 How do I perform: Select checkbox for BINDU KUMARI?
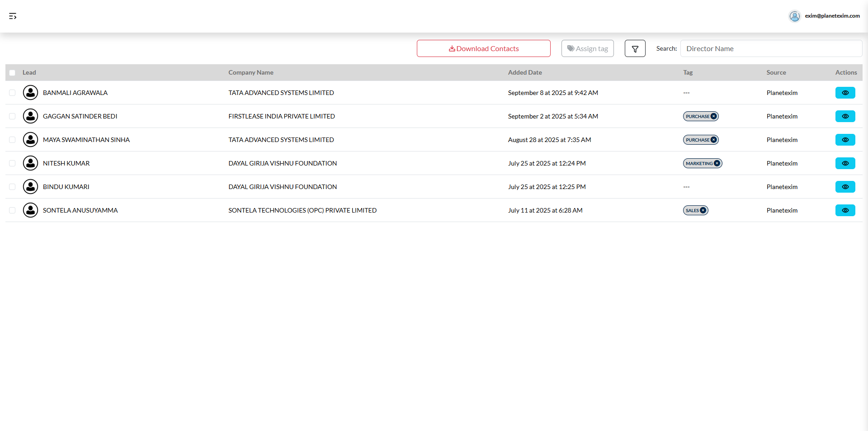[x=12, y=187]
